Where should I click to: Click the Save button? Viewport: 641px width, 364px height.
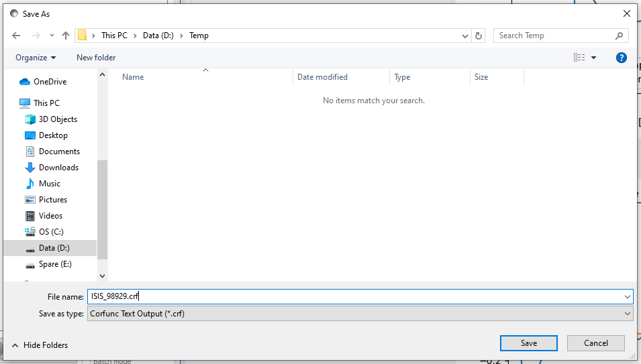tap(528, 343)
